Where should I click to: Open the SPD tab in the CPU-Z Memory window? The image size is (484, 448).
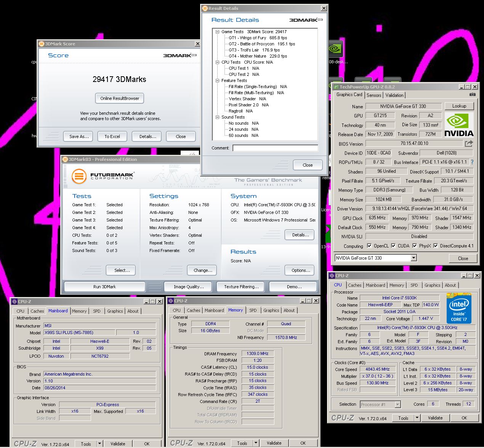click(x=253, y=310)
